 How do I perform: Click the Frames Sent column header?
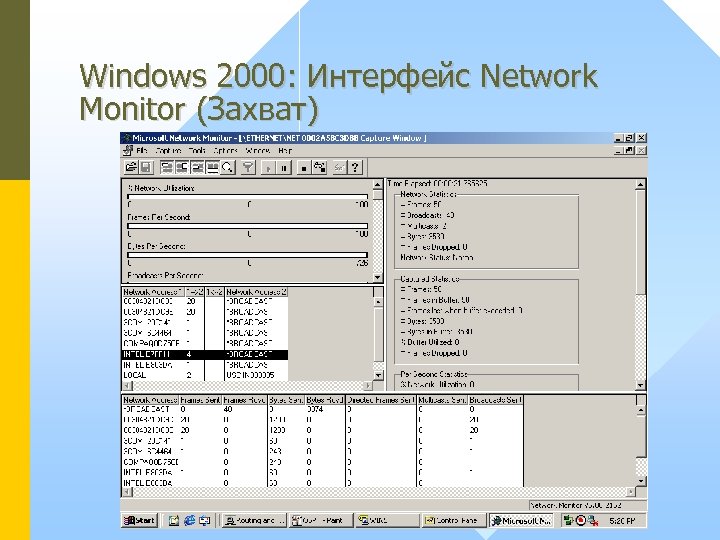200,400
